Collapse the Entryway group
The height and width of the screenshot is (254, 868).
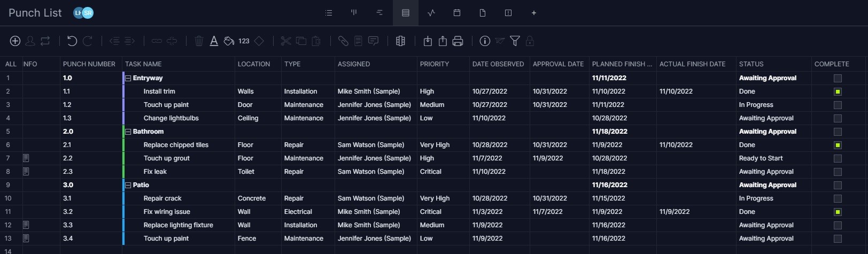[128, 78]
